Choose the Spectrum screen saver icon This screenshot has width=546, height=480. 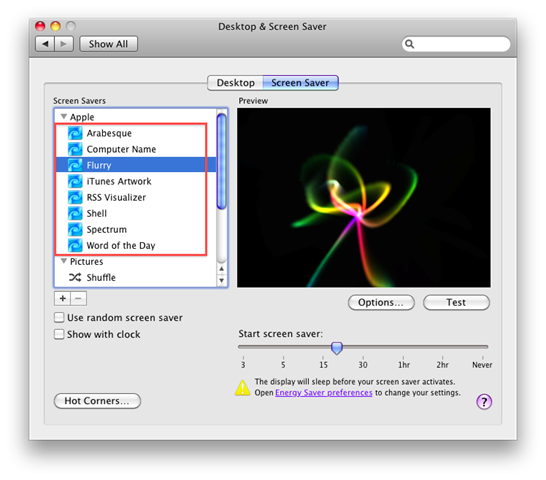pos(75,229)
